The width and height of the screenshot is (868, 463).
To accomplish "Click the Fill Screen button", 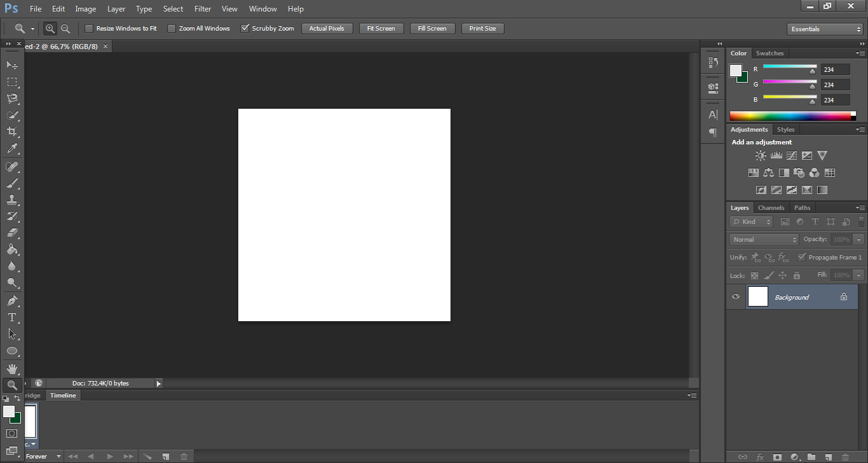I will click(432, 29).
